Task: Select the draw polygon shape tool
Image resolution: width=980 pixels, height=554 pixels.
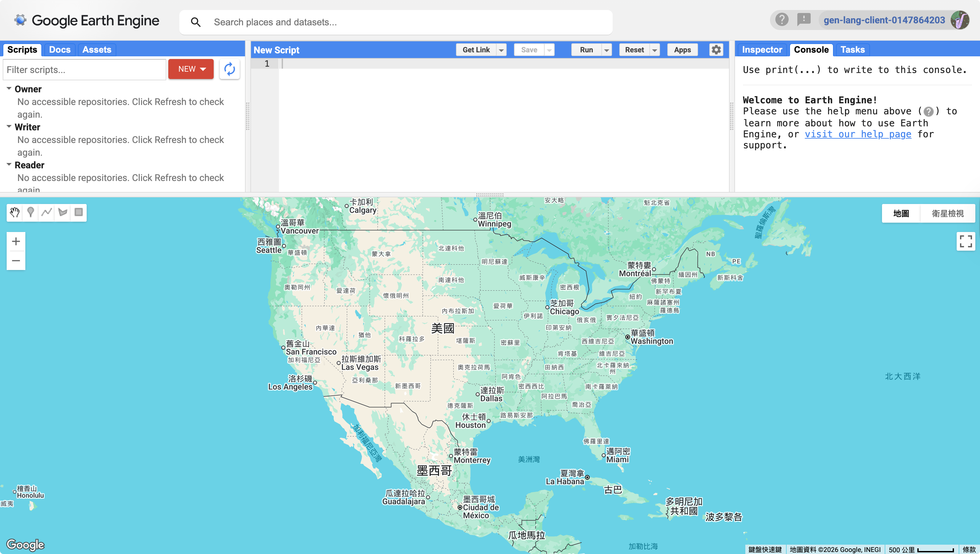Action: [63, 212]
